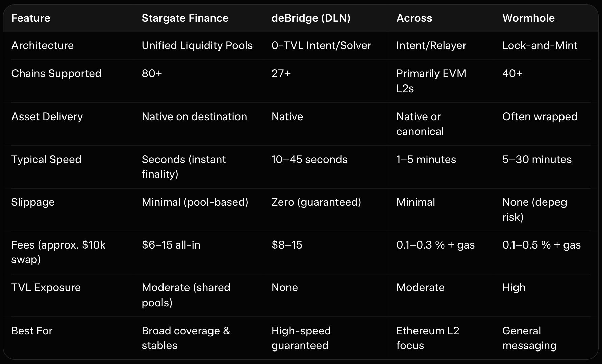Viewport: 602px width, 364px height.
Task: Click the Unified Liquidity Pools cell
Action: (x=197, y=45)
